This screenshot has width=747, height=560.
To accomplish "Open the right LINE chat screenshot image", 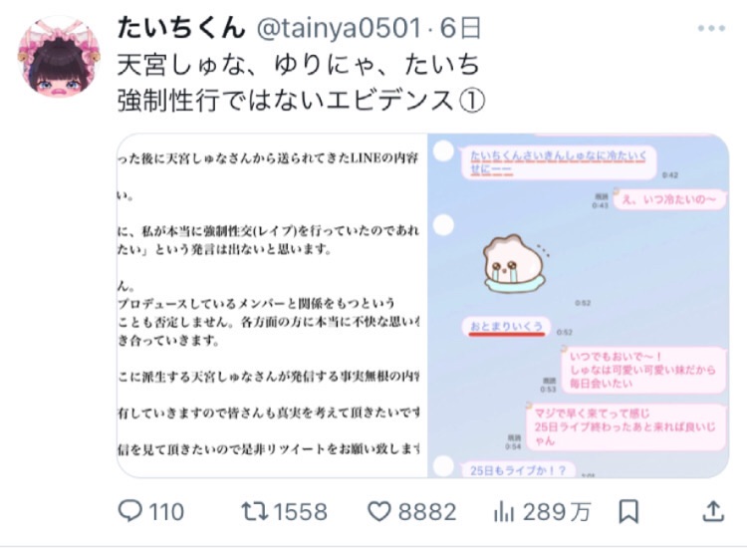I will [x=579, y=306].
